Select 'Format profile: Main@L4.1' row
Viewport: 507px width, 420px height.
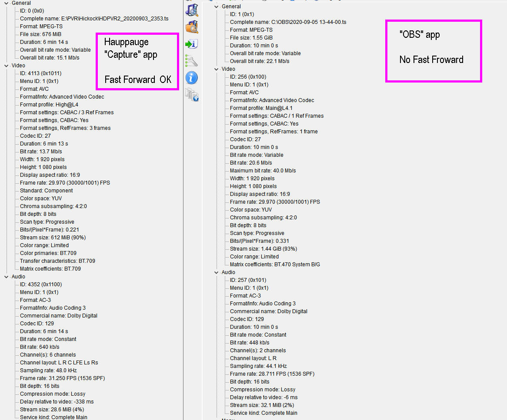click(261, 108)
